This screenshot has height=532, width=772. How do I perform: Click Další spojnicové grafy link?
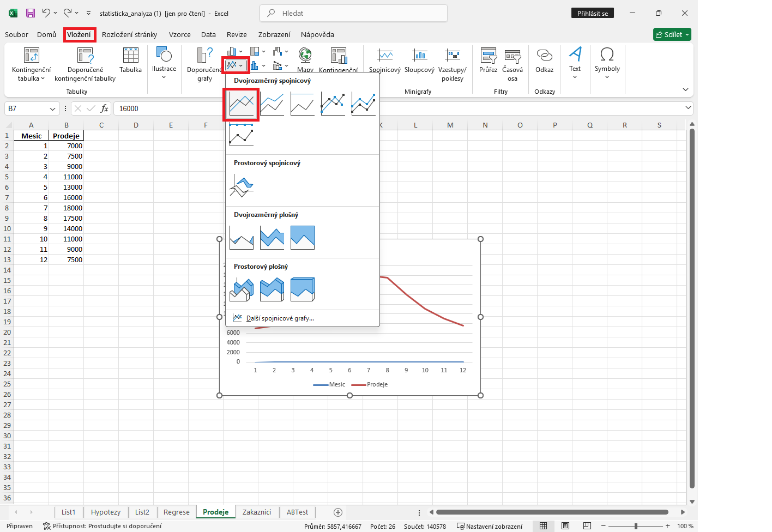(x=280, y=318)
